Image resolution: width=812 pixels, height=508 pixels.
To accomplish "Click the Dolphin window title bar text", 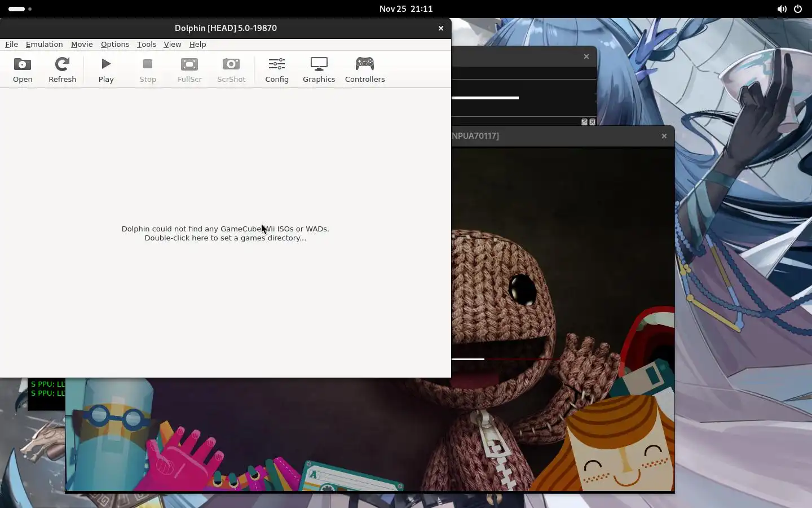I will pos(226,28).
